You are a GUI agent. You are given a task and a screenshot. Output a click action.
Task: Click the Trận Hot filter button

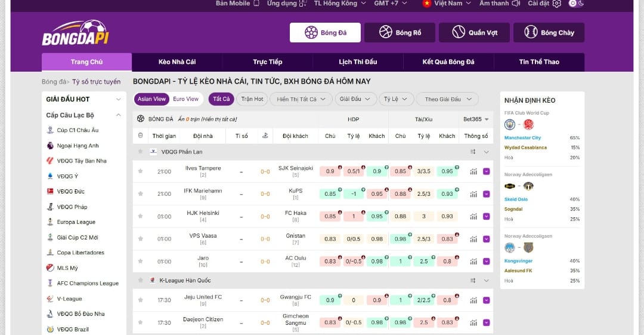(252, 99)
